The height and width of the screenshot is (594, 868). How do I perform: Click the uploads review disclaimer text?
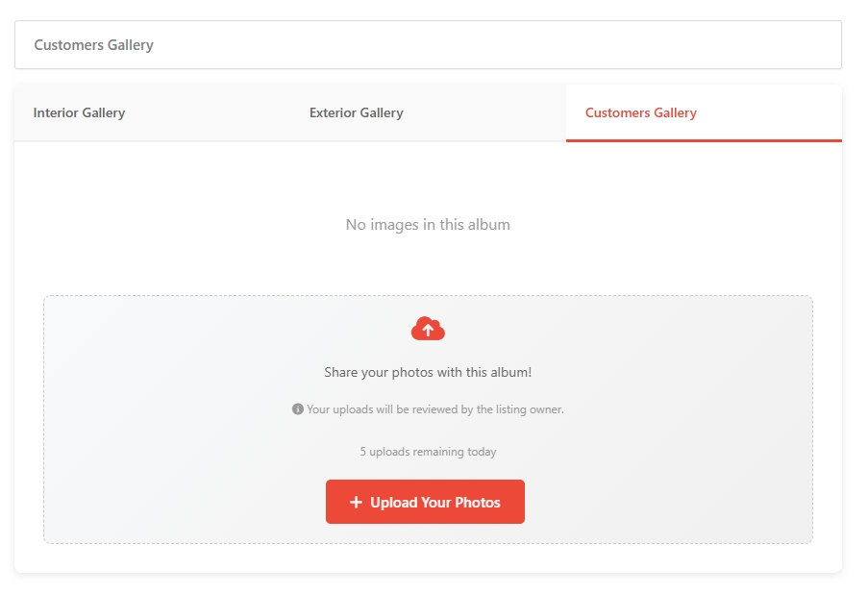click(x=433, y=408)
